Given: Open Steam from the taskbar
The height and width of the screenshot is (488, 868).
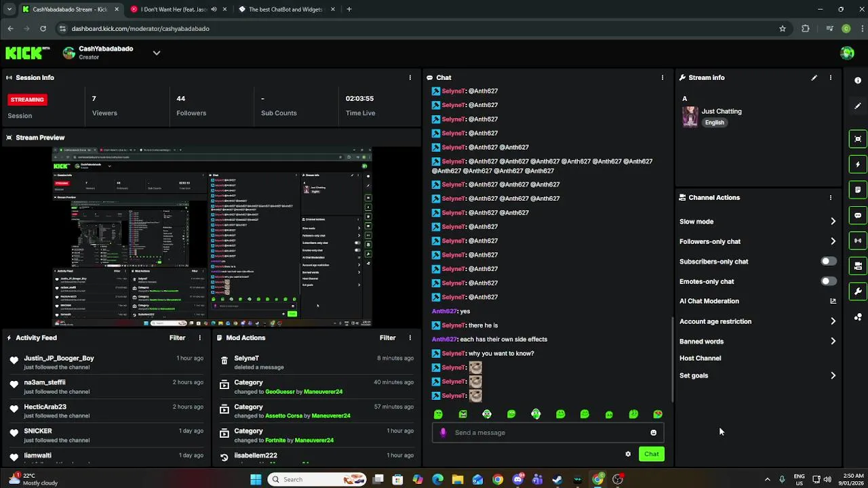Looking at the screenshot, I should click(557, 479).
